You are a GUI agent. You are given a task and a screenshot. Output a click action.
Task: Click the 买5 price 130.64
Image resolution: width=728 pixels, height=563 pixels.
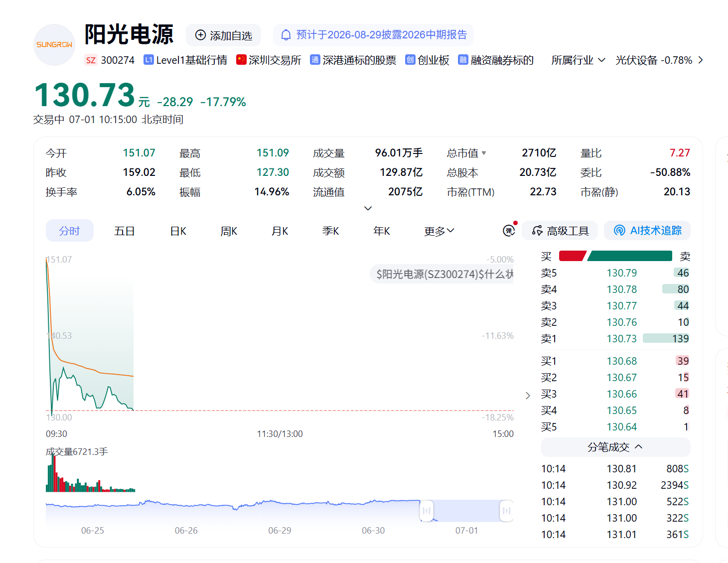click(622, 427)
